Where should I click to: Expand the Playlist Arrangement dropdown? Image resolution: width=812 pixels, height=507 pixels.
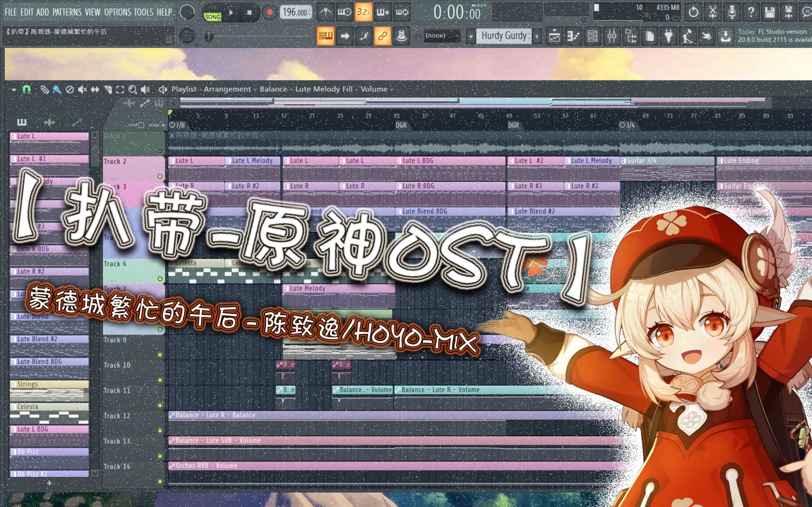(x=255, y=89)
